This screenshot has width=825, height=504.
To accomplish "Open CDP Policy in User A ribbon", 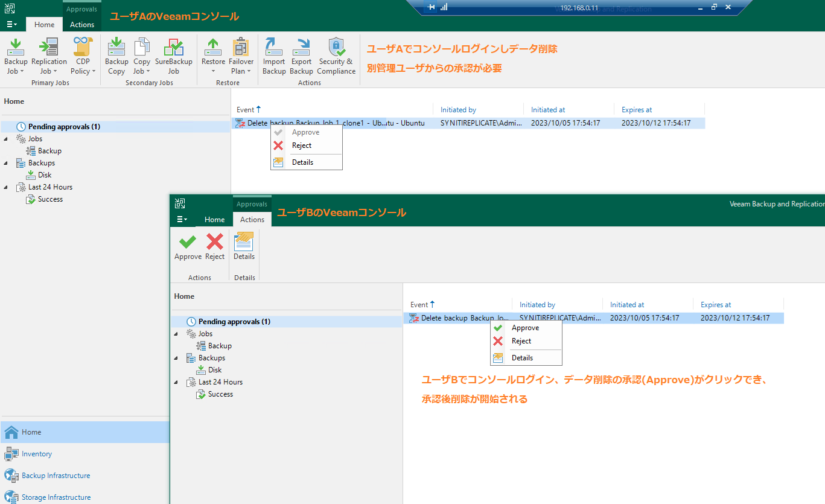I will (83, 56).
